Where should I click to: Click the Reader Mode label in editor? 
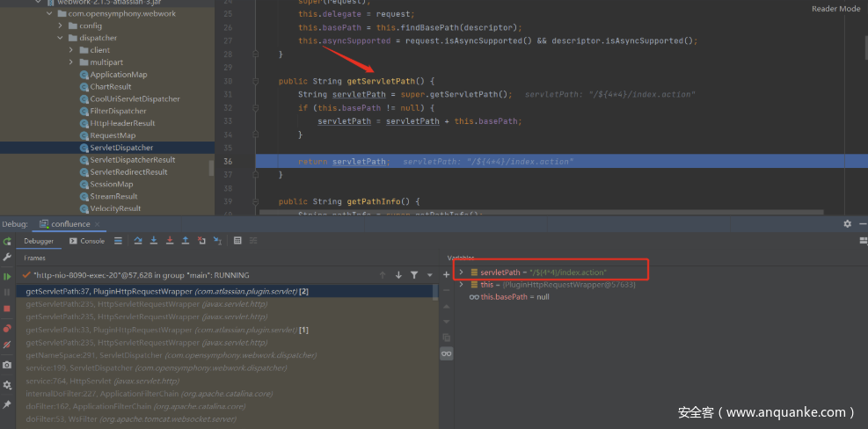click(835, 9)
